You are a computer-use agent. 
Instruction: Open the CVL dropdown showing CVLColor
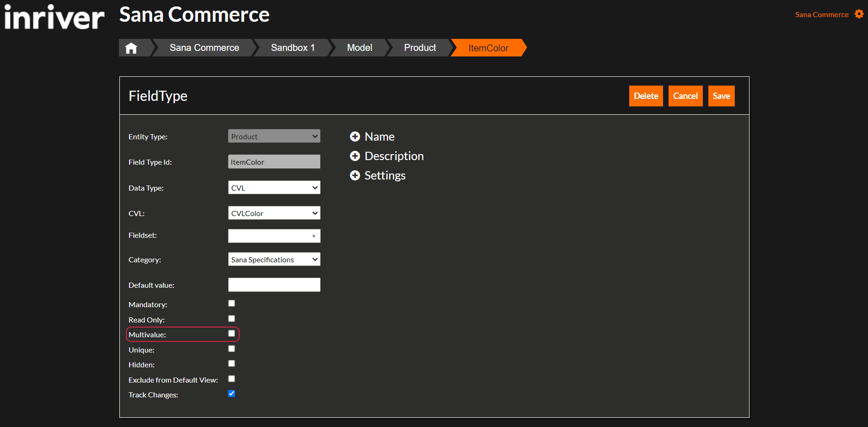coord(274,213)
